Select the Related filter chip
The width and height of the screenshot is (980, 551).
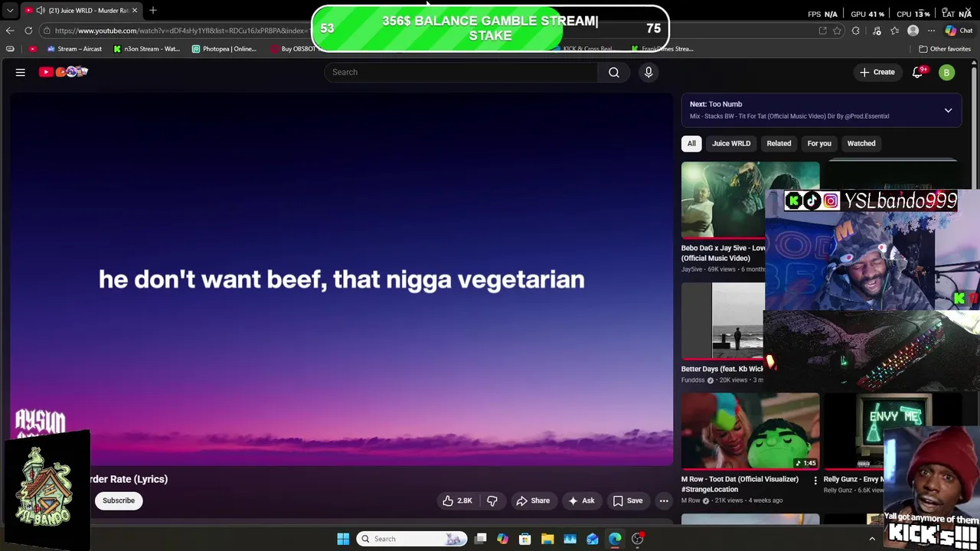point(779,143)
